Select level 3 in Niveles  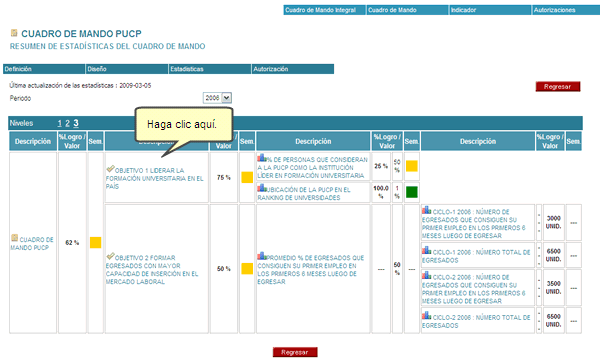coord(76,123)
